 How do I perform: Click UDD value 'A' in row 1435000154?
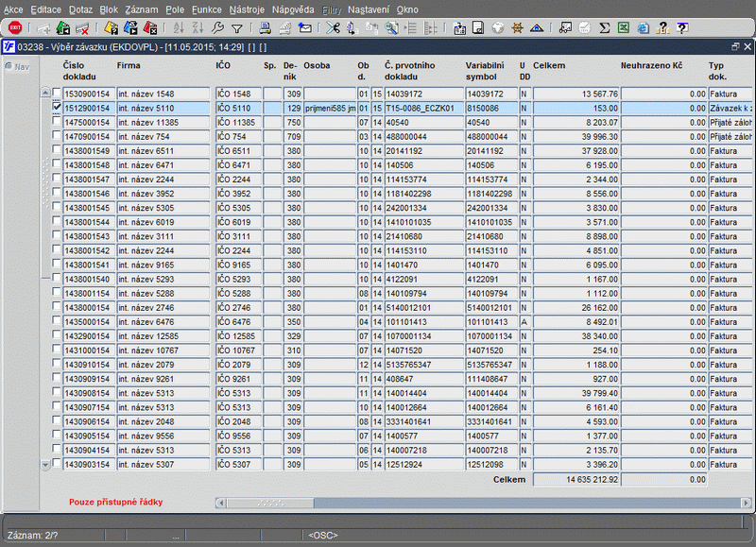524,322
